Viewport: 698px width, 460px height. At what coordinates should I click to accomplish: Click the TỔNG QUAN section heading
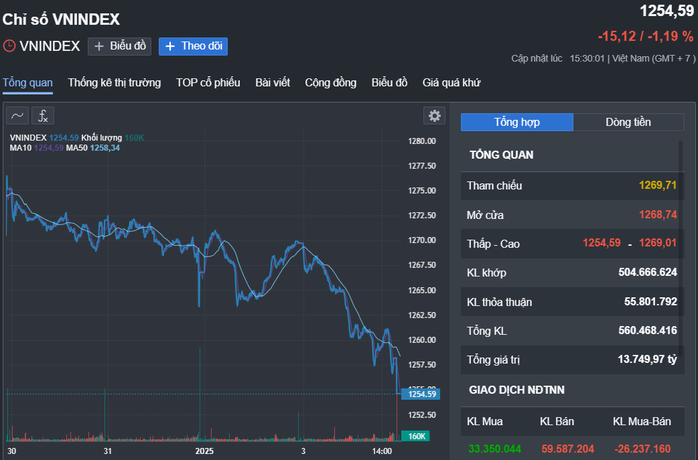tap(501, 155)
